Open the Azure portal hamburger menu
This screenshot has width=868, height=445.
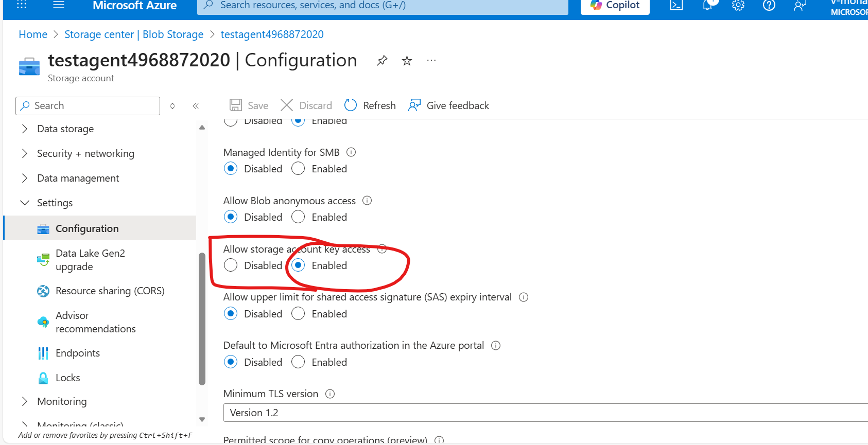(59, 5)
